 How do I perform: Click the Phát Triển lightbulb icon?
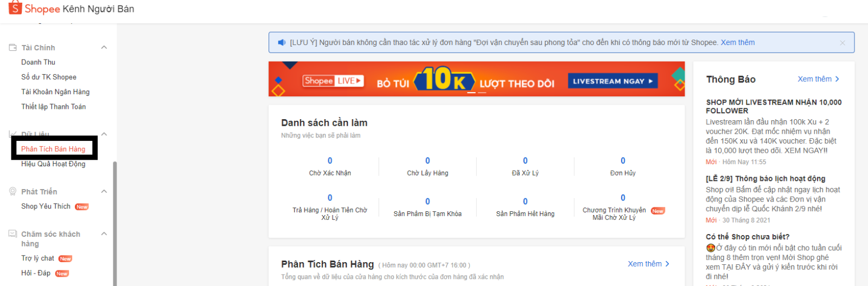pos(12,192)
